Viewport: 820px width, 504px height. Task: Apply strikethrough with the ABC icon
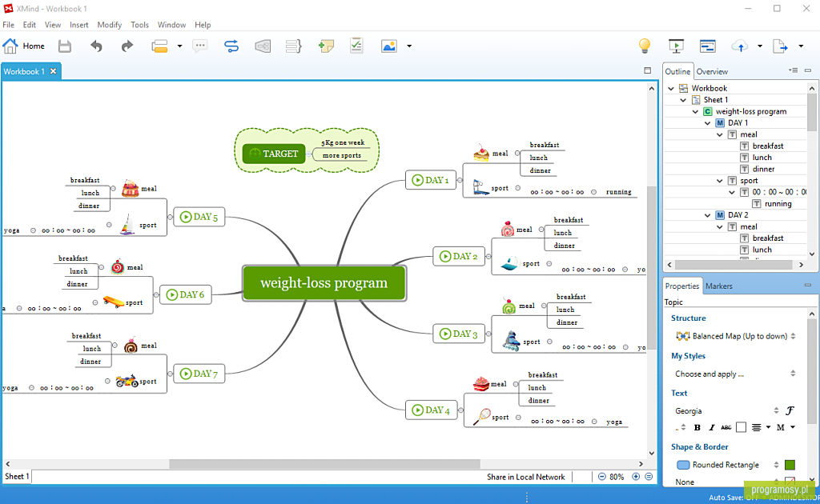coord(726,427)
